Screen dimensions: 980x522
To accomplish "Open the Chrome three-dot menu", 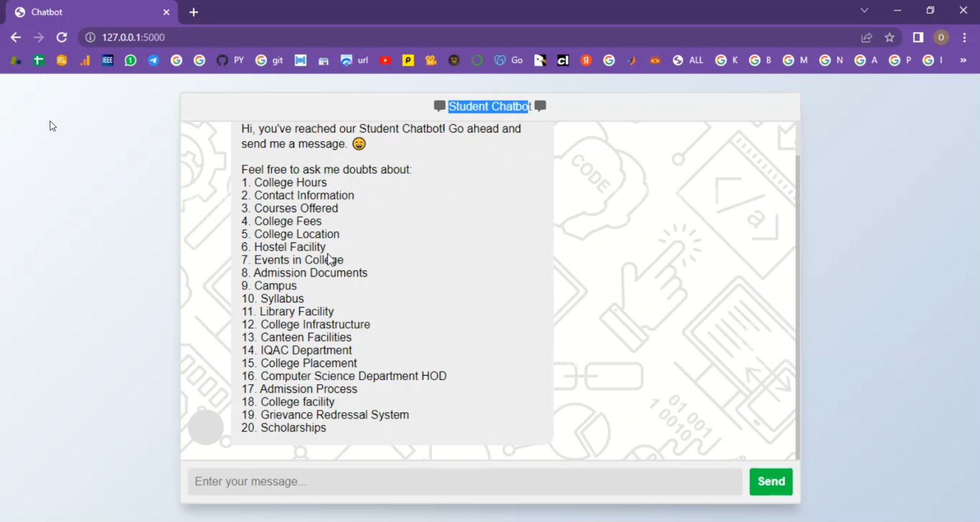I will (x=964, y=38).
